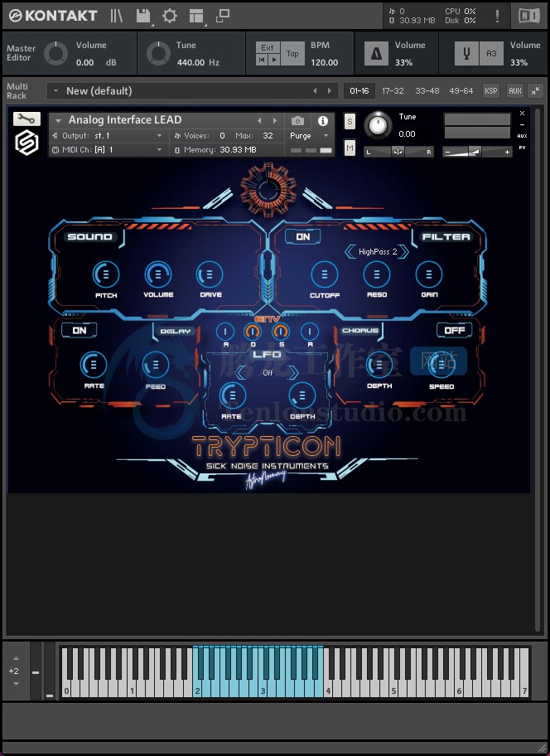This screenshot has width=550, height=756.
Task: Toggle Ext sync button
Action: coord(268,47)
